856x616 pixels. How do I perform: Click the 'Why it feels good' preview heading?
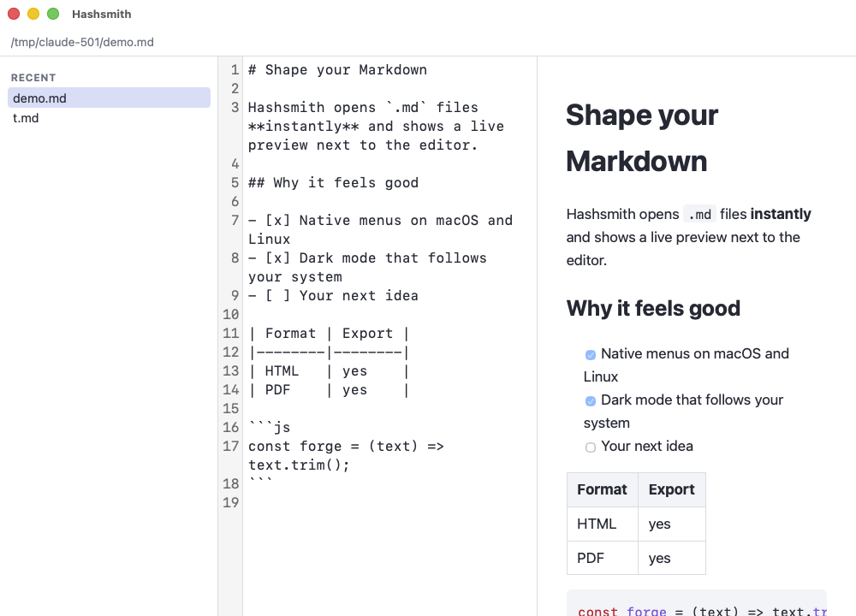click(653, 308)
